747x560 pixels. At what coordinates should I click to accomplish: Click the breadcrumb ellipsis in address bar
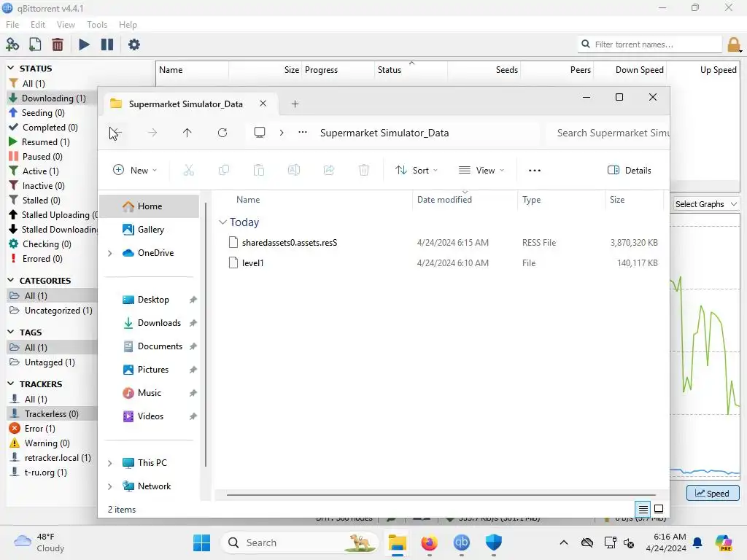tap(303, 133)
